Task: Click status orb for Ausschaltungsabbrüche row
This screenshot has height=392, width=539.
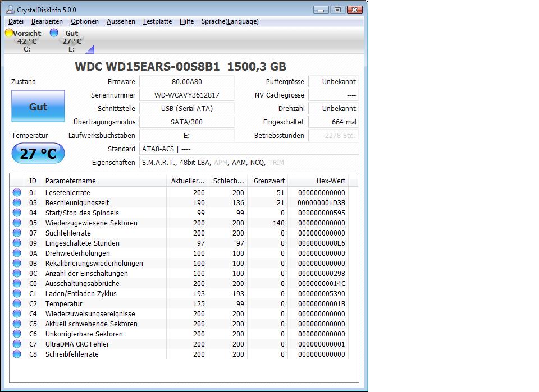Action: coord(17,283)
